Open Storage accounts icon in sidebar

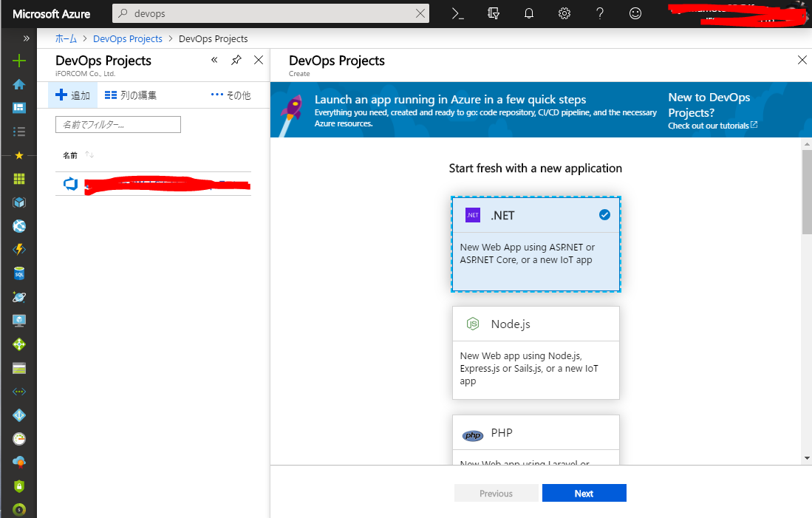(19, 368)
